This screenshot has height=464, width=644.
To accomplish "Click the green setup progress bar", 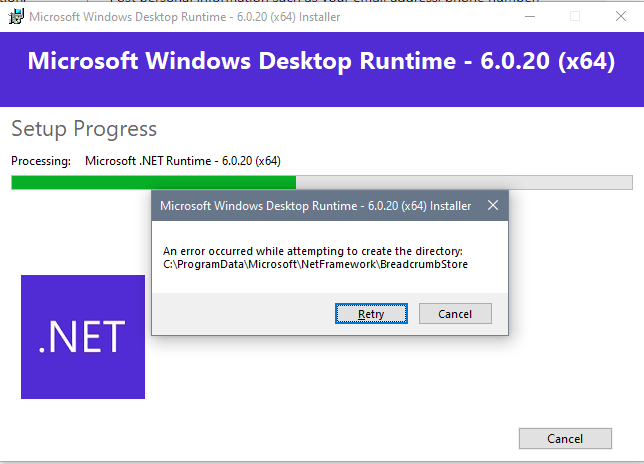I will (322, 183).
